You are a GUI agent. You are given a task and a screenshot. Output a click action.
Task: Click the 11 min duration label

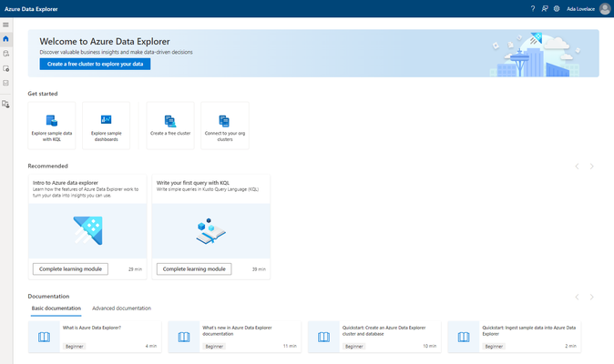(x=290, y=346)
